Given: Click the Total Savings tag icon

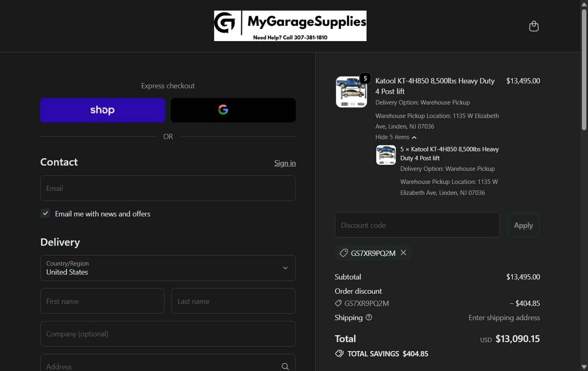Looking at the screenshot, I should click(x=339, y=354).
